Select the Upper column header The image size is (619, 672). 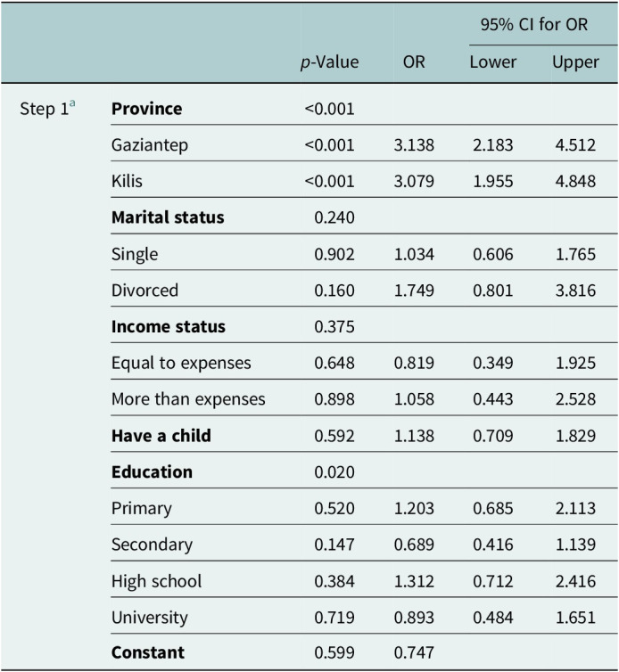pos(575,62)
